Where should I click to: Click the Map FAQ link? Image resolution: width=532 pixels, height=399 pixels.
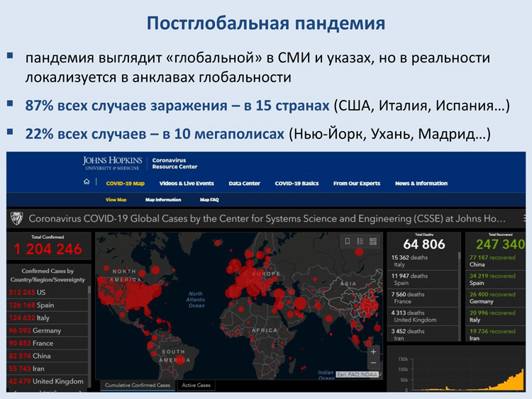coord(209,200)
